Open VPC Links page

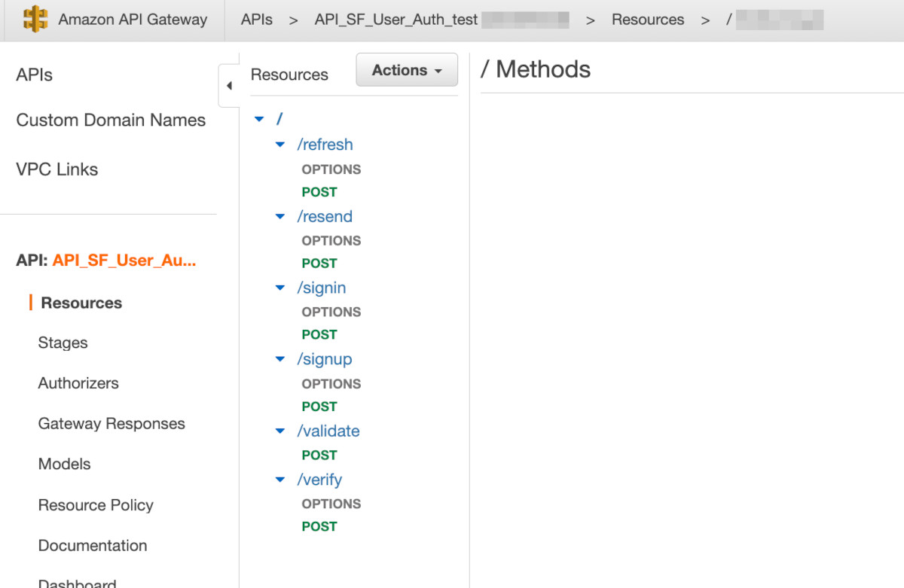57,169
